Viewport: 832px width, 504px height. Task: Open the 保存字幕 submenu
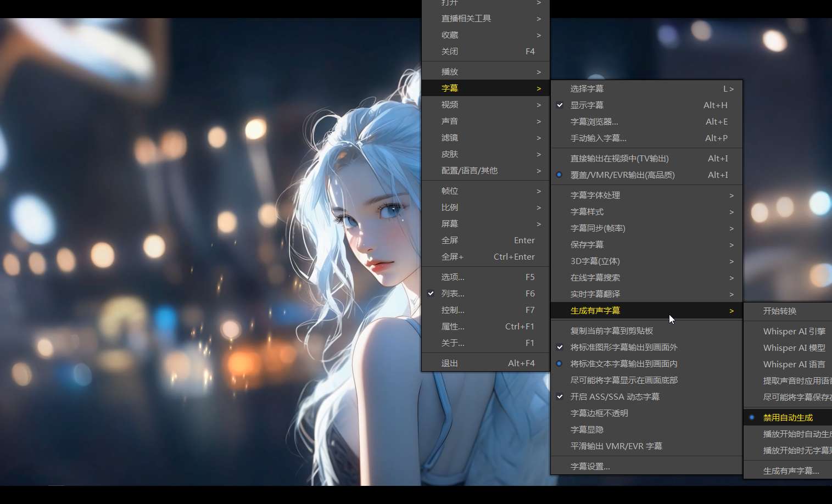[646, 244]
